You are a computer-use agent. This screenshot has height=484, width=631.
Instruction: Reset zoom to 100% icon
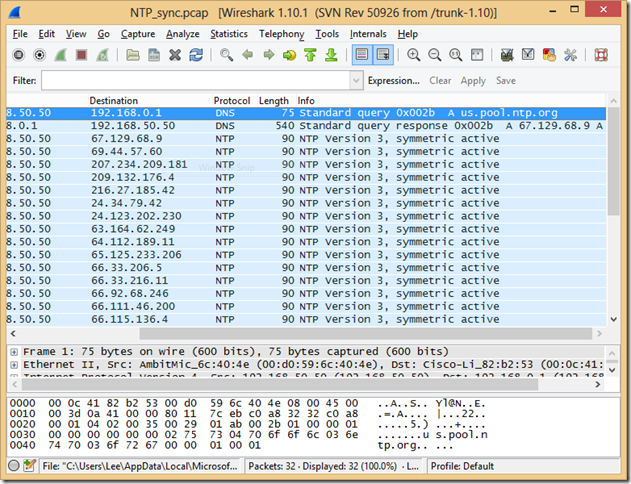pyautogui.click(x=456, y=55)
